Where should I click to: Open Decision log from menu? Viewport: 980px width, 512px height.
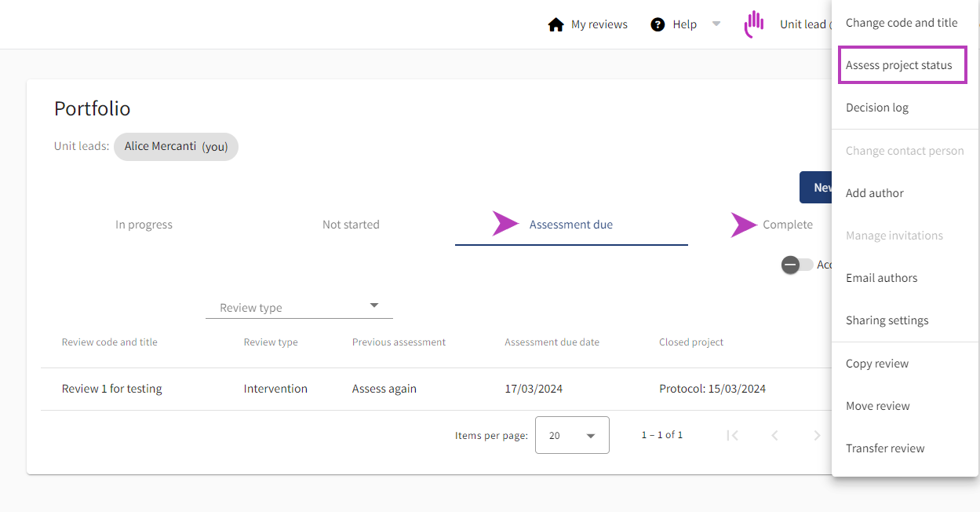click(x=877, y=108)
